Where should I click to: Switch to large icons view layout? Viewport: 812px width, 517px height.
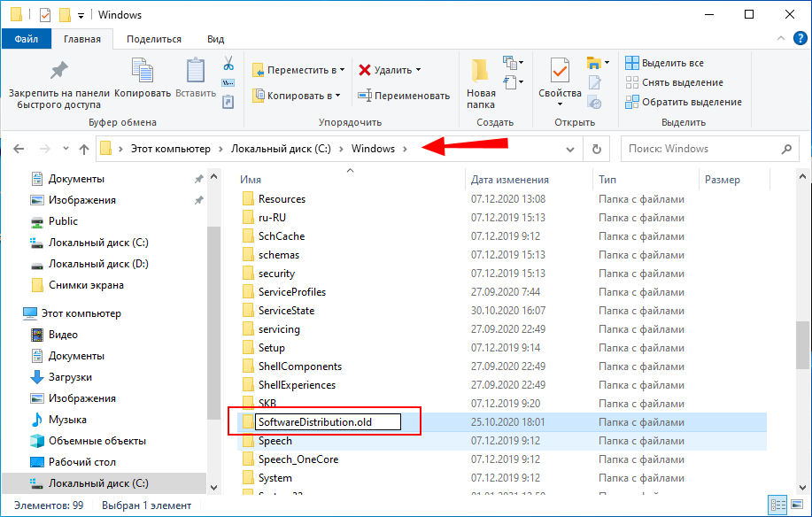click(x=796, y=505)
